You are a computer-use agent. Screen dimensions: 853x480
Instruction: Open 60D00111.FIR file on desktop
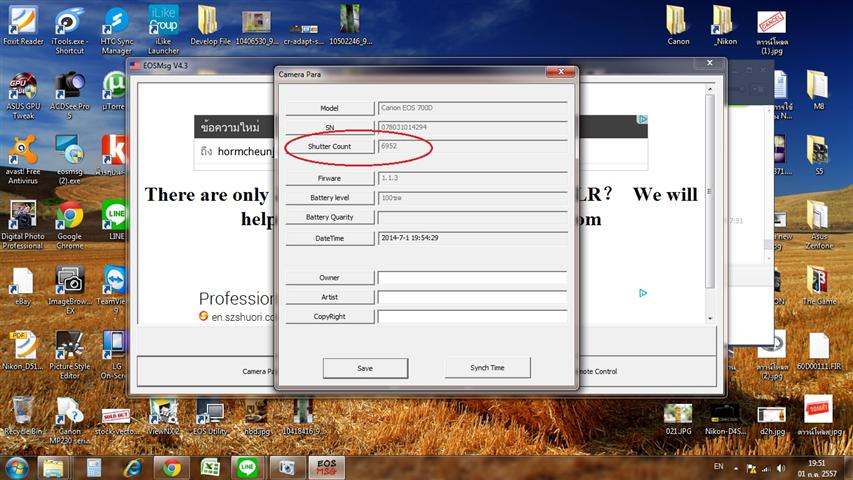[x=819, y=352]
